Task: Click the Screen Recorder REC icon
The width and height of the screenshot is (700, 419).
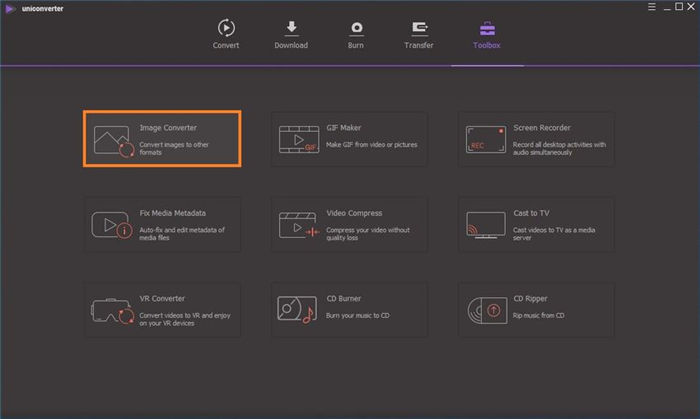Action: click(486, 140)
